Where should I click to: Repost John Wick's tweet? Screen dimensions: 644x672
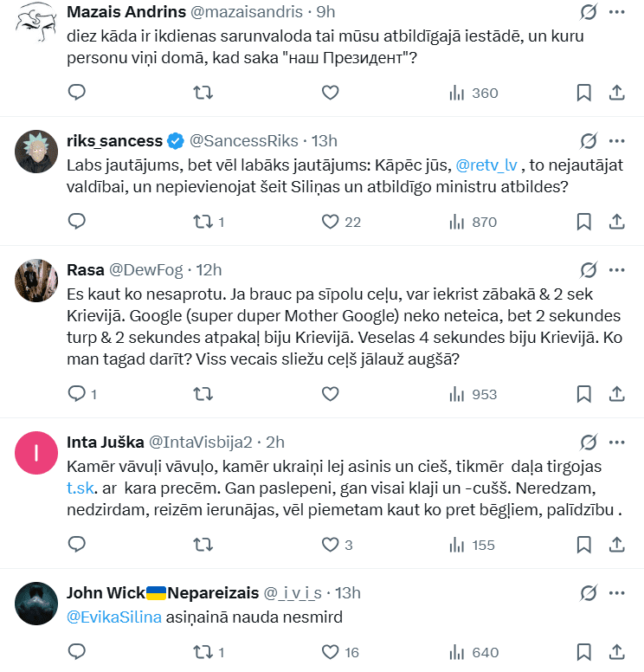click(203, 652)
